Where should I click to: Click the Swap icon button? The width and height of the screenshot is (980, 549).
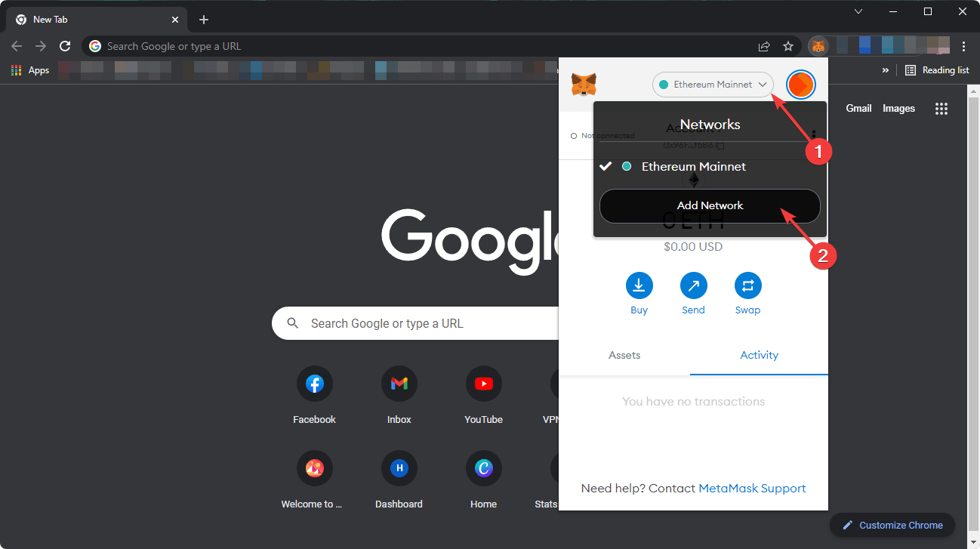point(747,285)
